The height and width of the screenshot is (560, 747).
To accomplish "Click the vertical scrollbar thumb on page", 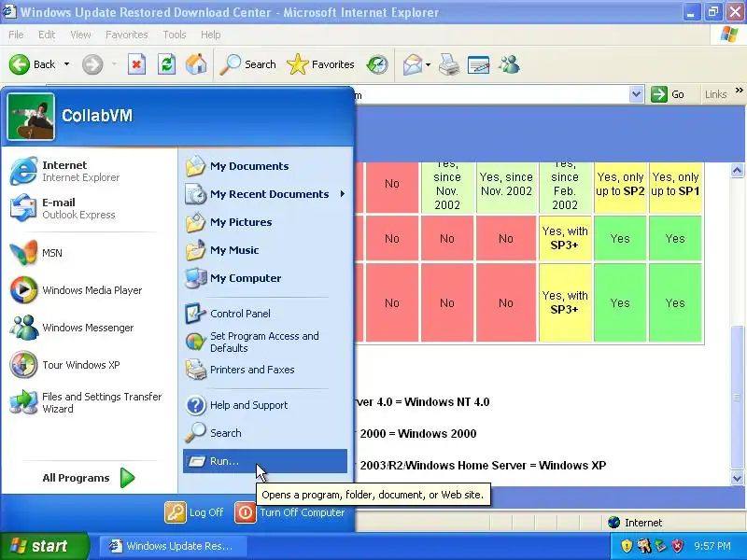I will [x=737, y=397].
